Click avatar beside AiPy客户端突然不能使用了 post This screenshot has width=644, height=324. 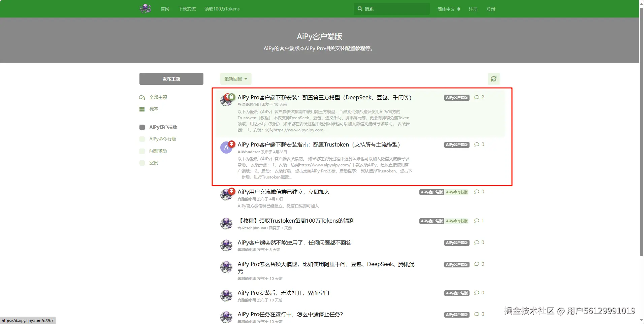(226, 246)
